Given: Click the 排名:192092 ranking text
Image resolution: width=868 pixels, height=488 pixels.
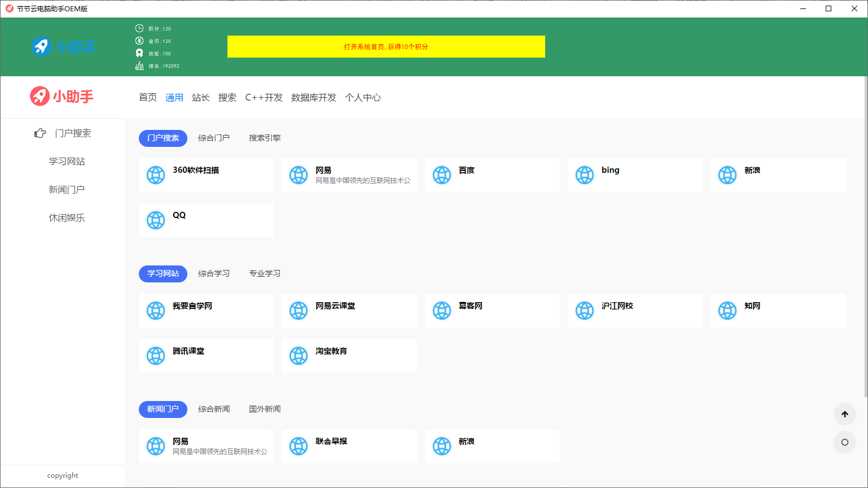Looking at the screenshot, I should click(164, 66).
